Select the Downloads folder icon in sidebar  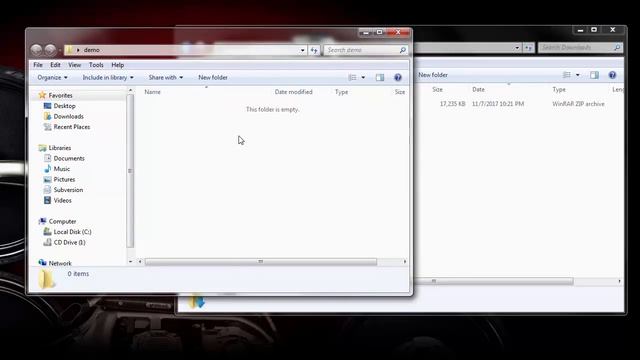coord(47,116)
